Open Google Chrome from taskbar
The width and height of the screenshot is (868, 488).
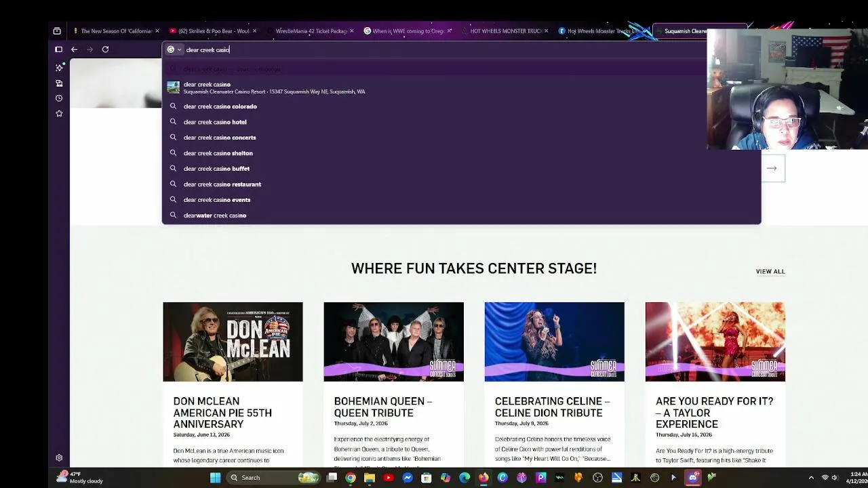click(x=351, y=478)
